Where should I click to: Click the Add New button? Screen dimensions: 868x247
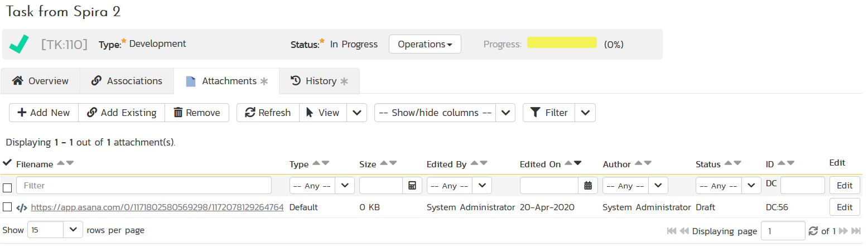(x=44, y=113)
